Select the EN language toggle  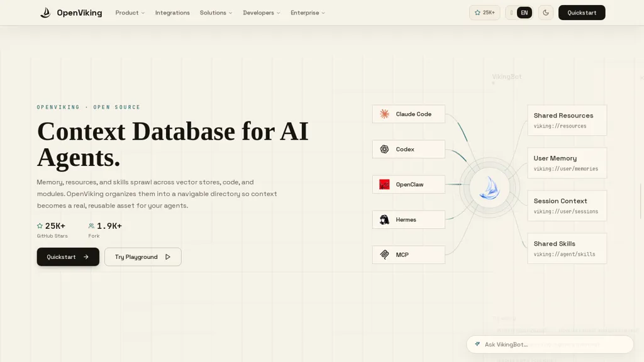[x=524, y=13]
